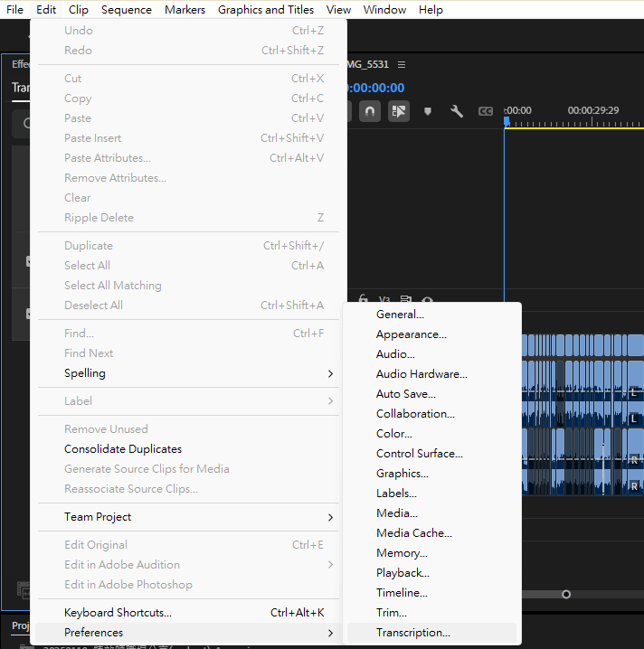Toggle the V3 track lock icon
Screen dimensions: 644x649
coord(364,299)
